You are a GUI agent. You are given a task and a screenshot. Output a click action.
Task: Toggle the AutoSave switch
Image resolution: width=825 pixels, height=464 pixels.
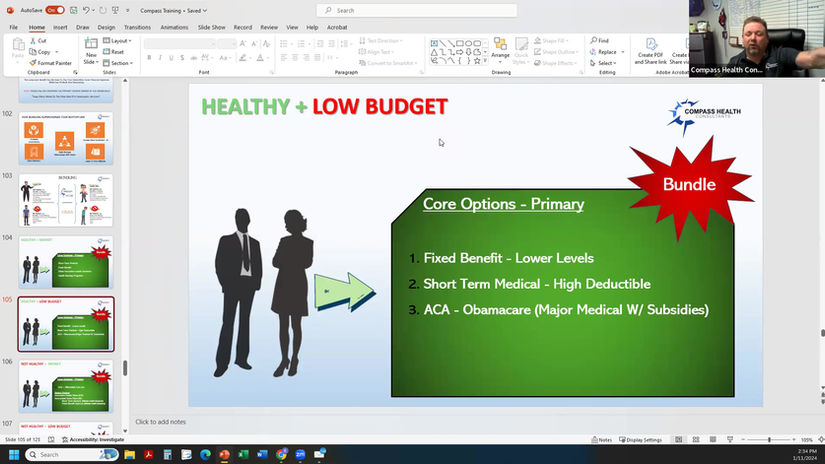(x=55, y=11)
